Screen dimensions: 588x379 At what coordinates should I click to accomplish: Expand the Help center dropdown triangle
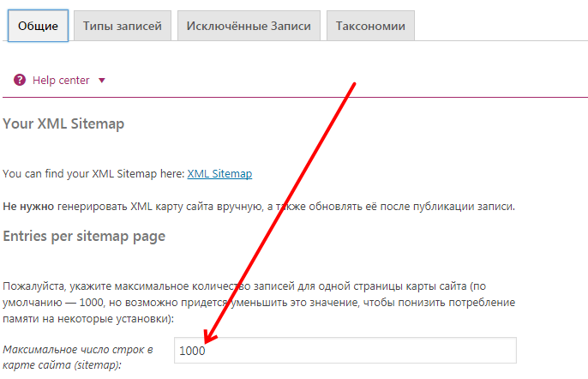pyautogui.click(x=102, y=81)
